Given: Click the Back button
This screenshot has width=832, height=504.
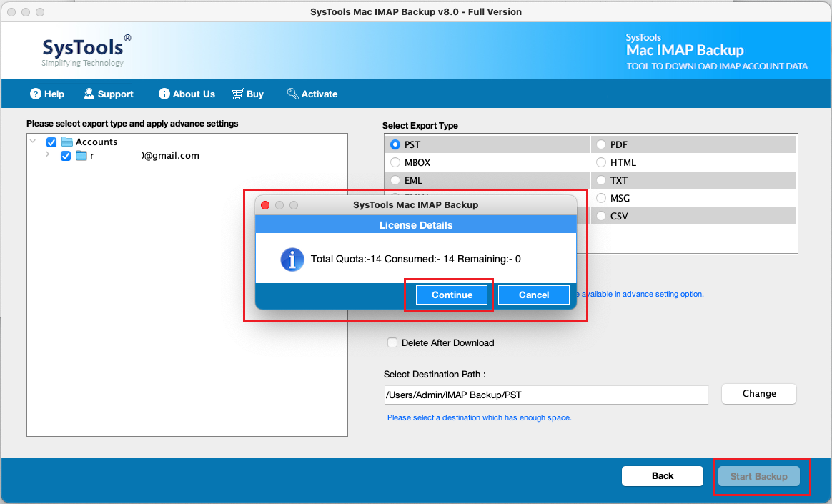Looking at the screenshot, I should point(662,476).
